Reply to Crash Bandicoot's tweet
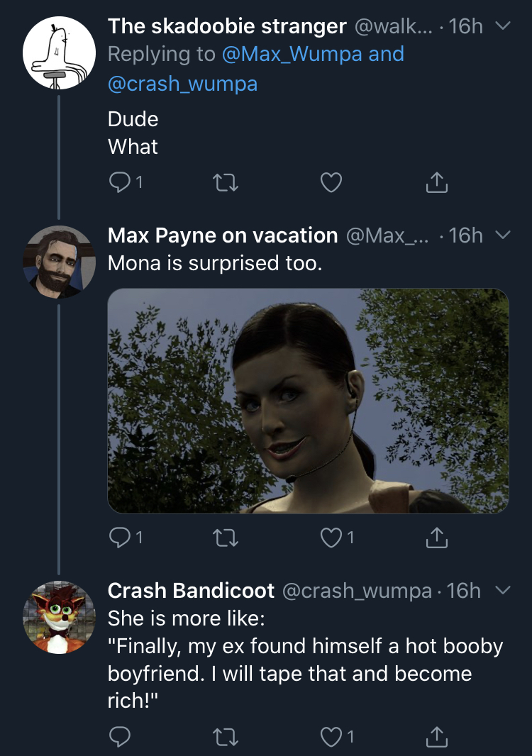Viewport: 532px width, 756px height. coord(120,736)
